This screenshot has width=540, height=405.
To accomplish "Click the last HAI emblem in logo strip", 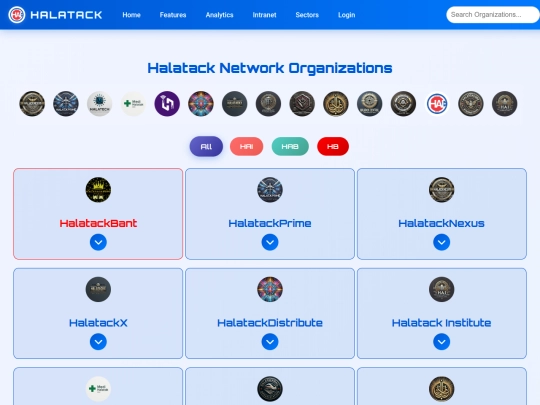I will [x=505, y=104].
